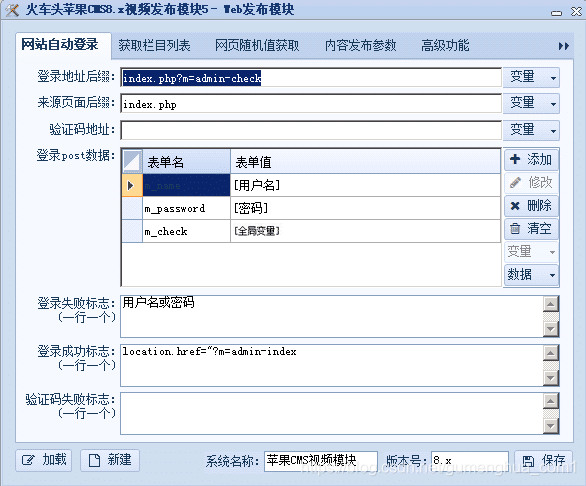Screen dimensions: 586x486
Task: Click the 验证码地址 input field
Action: (x=311, y=130)
